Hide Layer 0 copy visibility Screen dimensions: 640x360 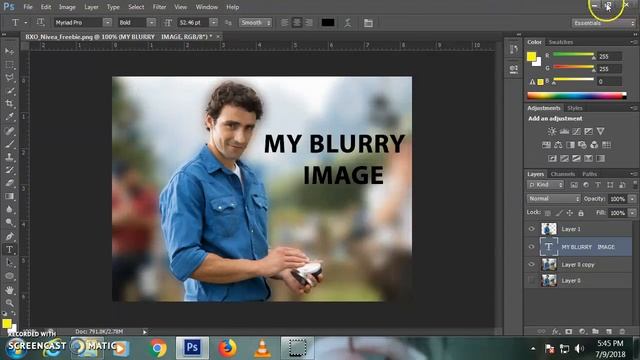531,264
